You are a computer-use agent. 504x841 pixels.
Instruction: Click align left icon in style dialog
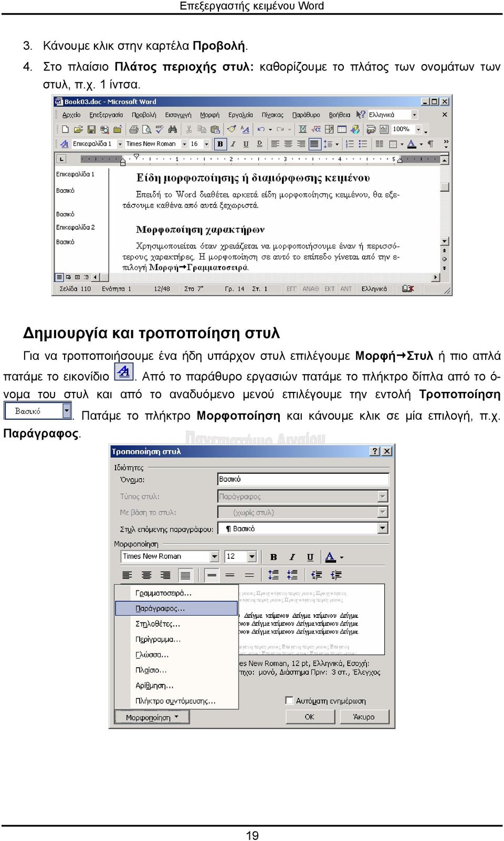click(127, 575)
